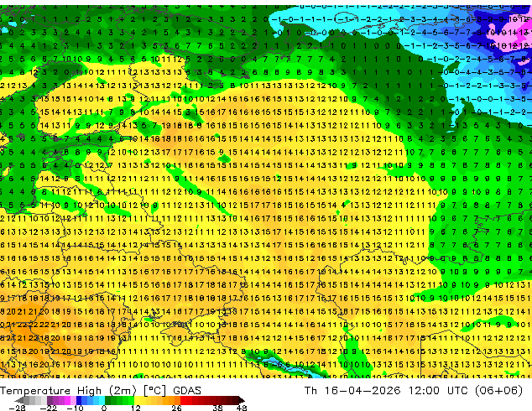The image size is (532, 411).
Task: Click the magenta segment of the color scale
Action: 67,400
